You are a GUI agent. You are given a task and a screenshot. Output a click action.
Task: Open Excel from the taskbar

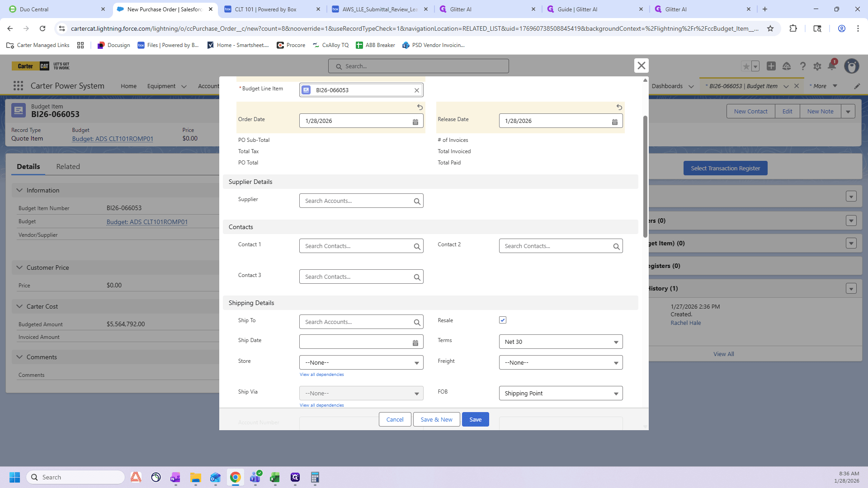[x=275, y=477]
